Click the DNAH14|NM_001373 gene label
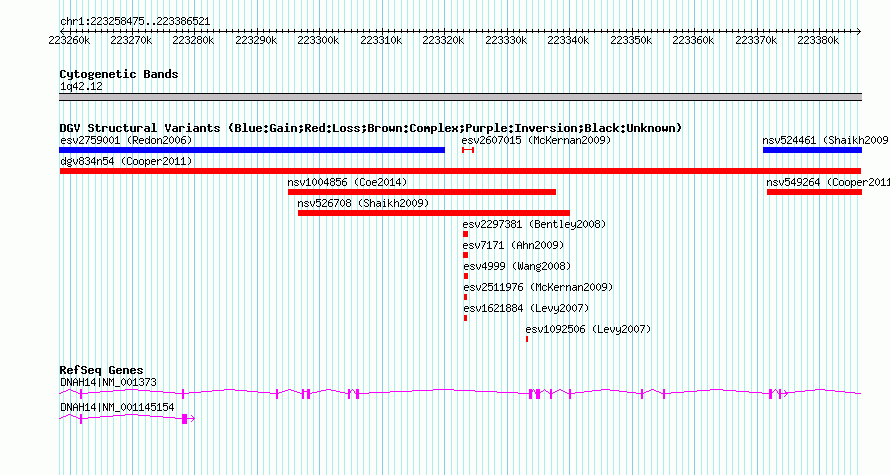 pos(108,382)
